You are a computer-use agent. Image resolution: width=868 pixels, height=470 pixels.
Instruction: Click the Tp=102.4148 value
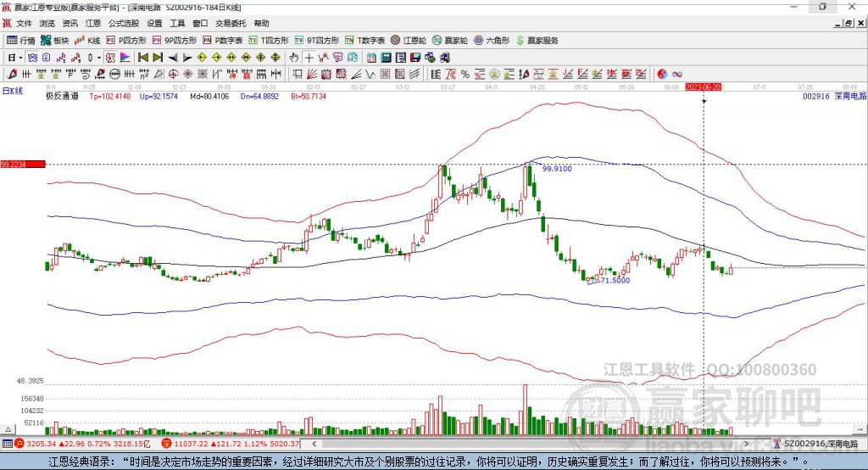click(x=109, y=97)
